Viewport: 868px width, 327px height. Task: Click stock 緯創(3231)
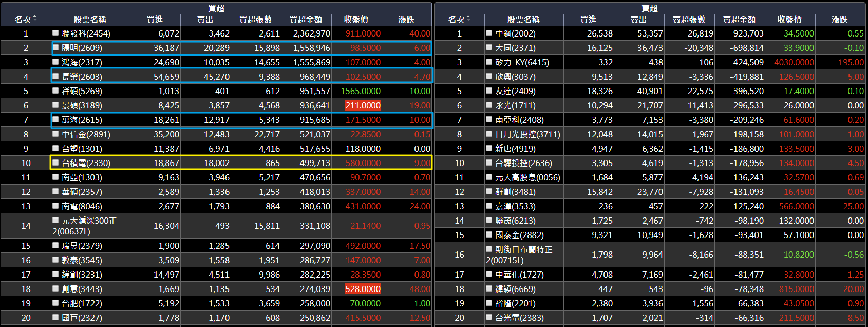(x=82, y=275)
